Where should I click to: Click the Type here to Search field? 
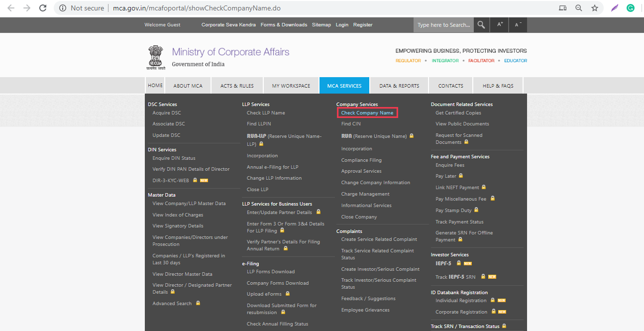point(443,25)
